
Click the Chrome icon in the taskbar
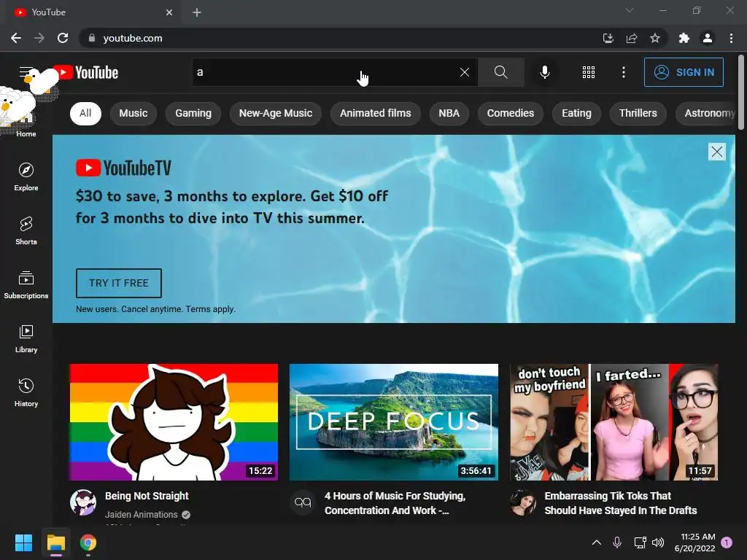click(x=88, y=542)
